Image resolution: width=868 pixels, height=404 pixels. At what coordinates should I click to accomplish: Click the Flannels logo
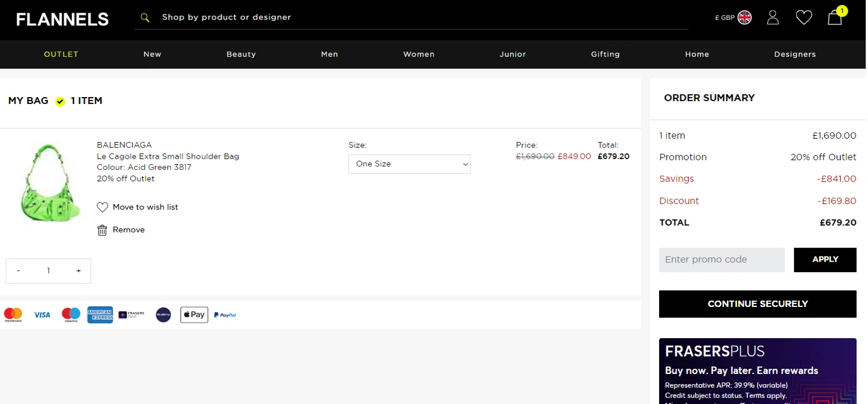(x=62, y=20)
